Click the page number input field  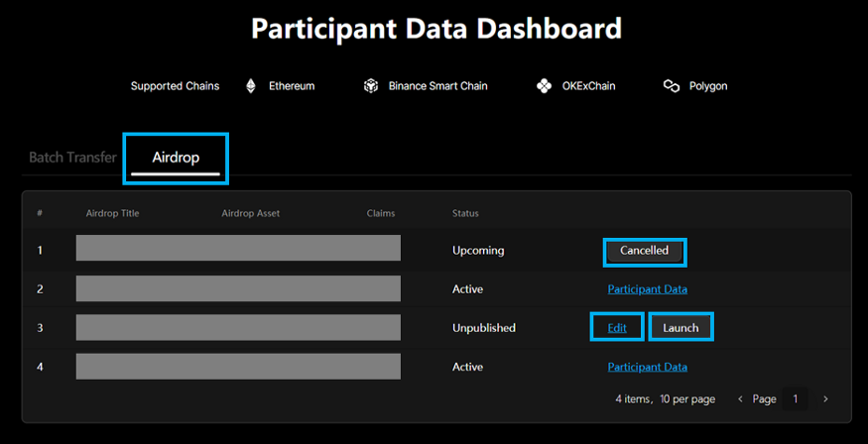pyautogui.click(x=795, y=399)
